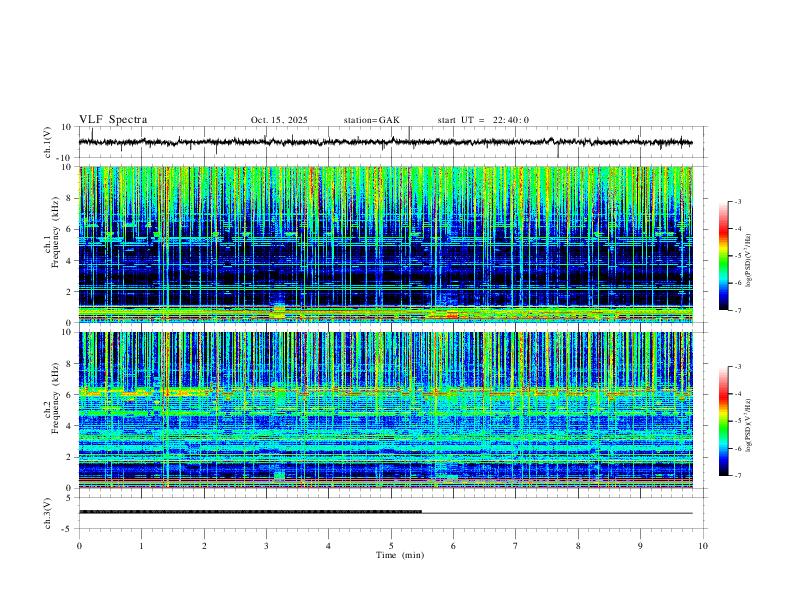Click the "ch.1(V)" waveform axis label
Screen dimensions: 792x612
[48, 142]
